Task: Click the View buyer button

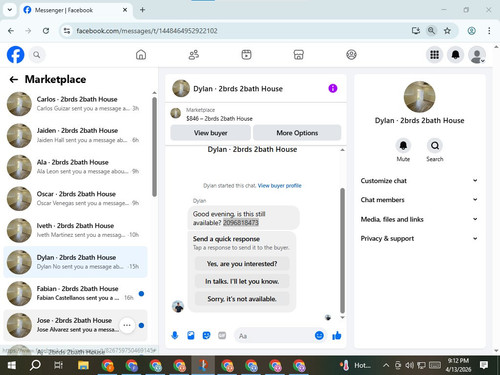Action: 211,133
